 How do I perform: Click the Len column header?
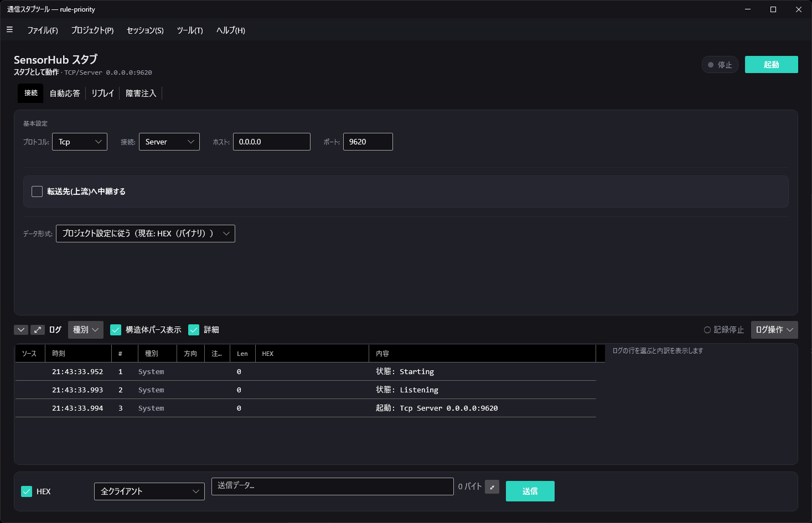pyautogui.click(x=242, y=354)
